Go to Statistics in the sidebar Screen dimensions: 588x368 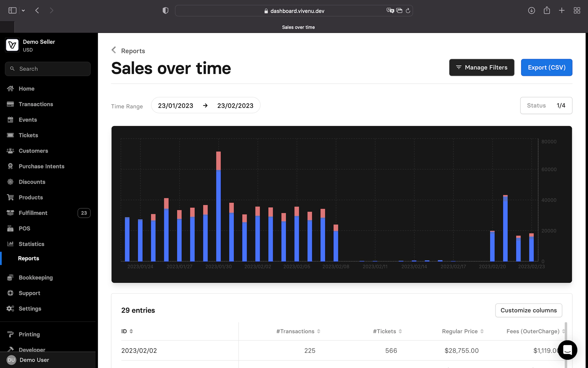coord(31,244)
